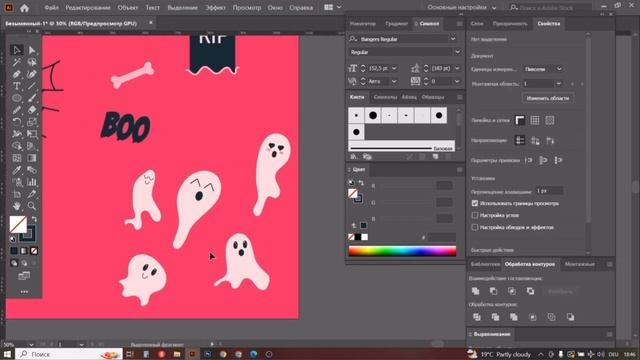Toggle the rulers icon in Properties
640x360 pixels.
point(520,120)
